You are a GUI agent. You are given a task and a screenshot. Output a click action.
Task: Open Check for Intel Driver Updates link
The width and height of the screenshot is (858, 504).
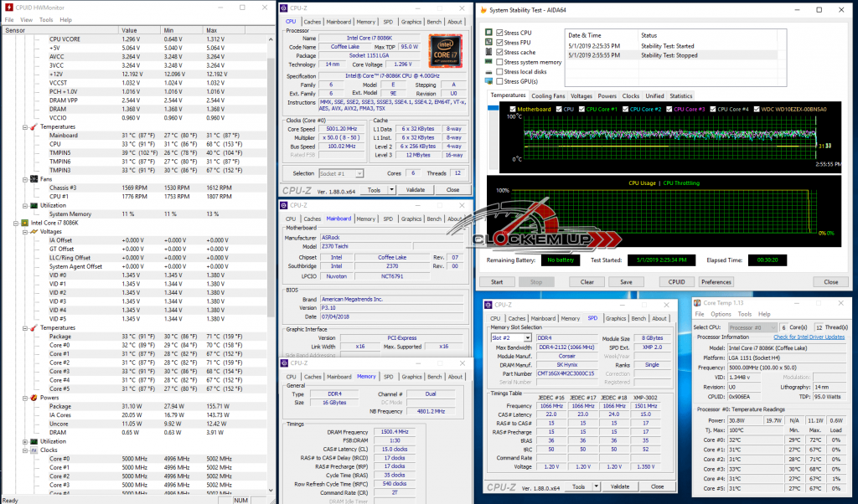(x=809, y=337)
